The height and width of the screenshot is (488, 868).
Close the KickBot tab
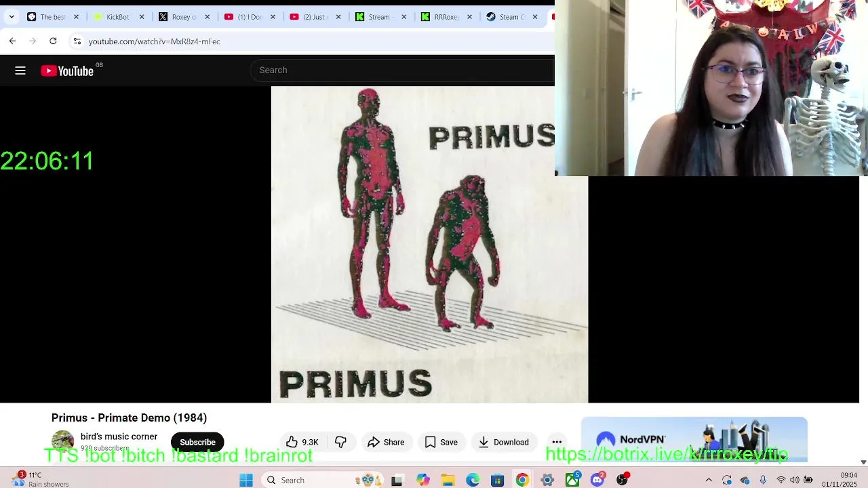pos(142,17)
